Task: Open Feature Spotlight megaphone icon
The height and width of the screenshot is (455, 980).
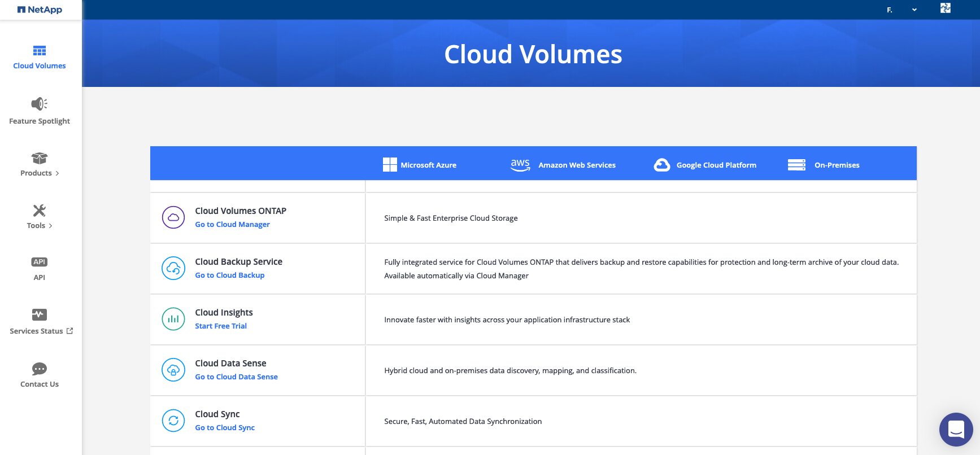Action: [x=40, y=104]
